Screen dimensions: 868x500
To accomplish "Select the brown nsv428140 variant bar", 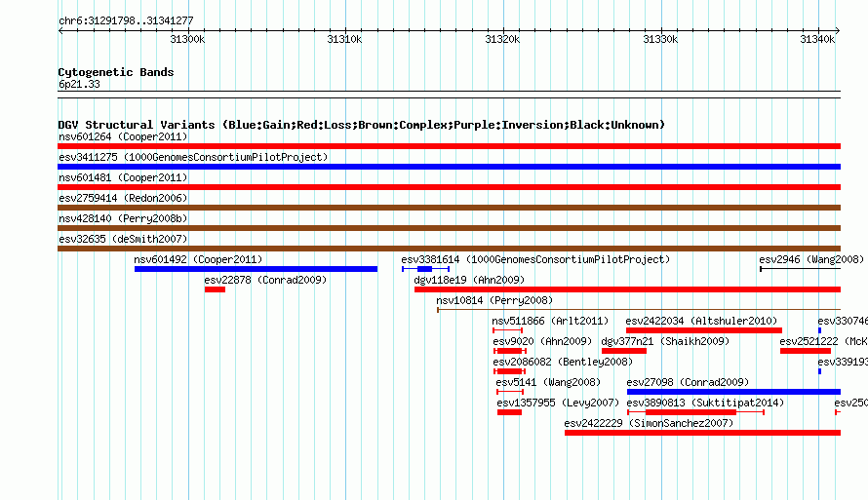I will (449, 228).
